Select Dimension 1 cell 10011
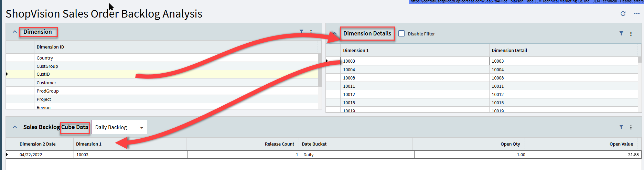Viewport: 644px width, 170px height. tap(415, 86)
